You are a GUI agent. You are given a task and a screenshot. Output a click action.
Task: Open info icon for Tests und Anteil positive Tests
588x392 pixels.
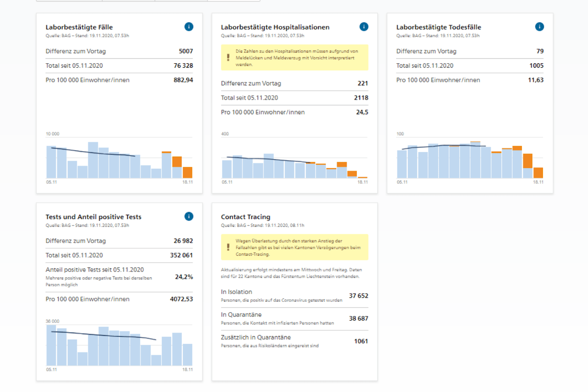189,217
